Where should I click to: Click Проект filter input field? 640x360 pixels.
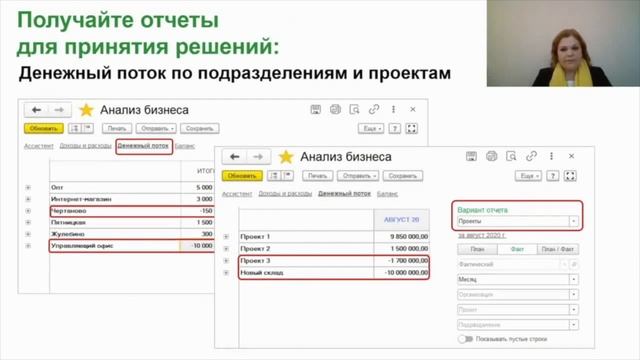pos(513,310)
